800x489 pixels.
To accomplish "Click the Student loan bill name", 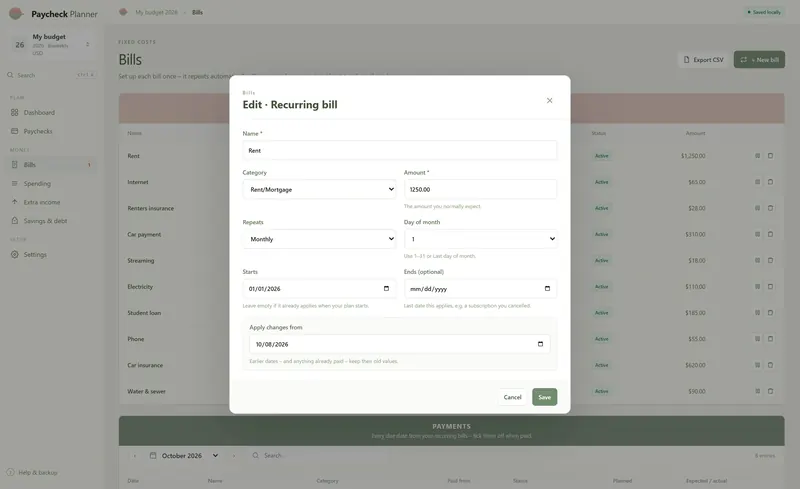I will [144, 313].
